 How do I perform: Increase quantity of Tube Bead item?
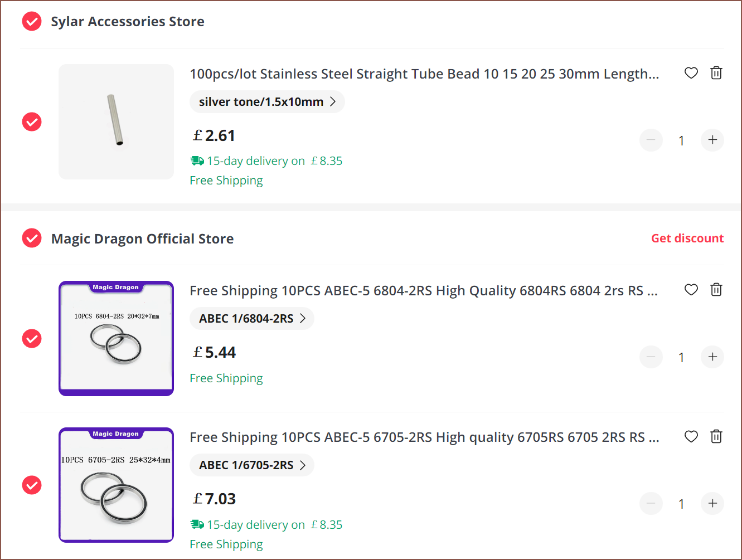click(712, 140)
